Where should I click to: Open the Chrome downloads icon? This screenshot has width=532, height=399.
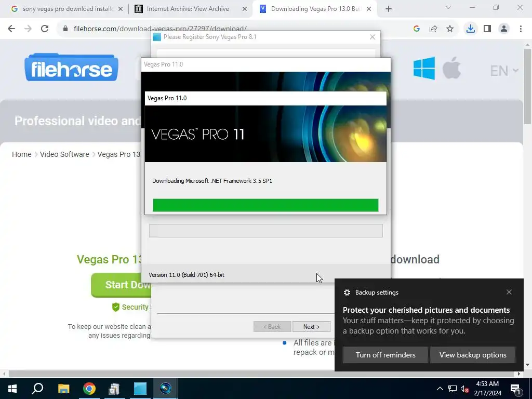[x=471, y=29]
